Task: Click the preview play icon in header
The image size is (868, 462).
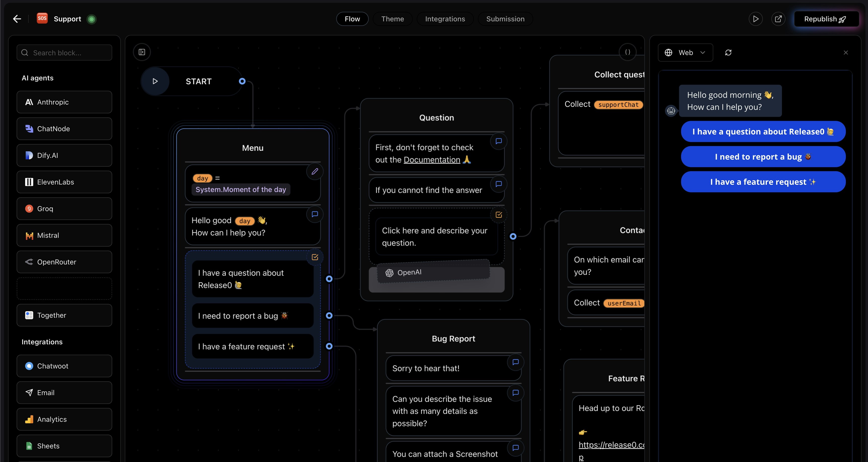Action: (756, 19)
